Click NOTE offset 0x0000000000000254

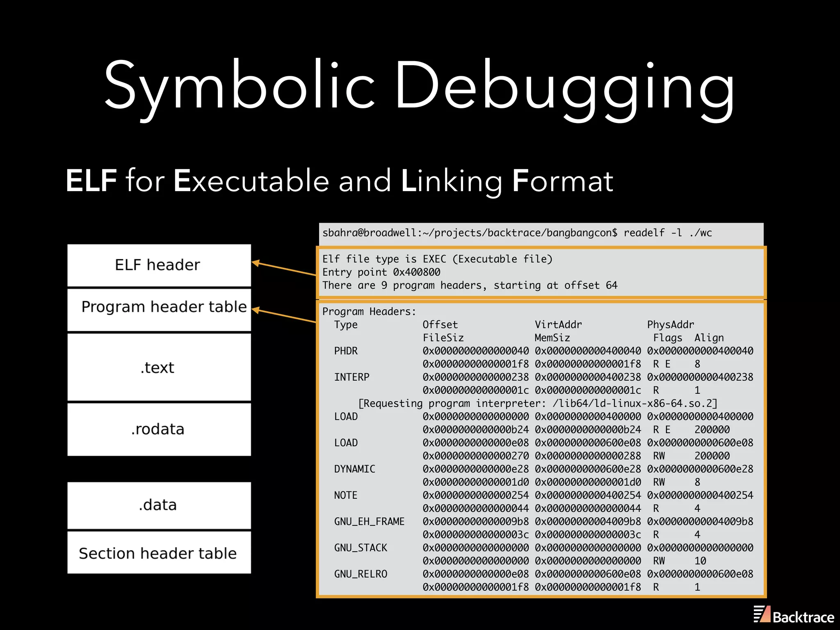(476, 495)
